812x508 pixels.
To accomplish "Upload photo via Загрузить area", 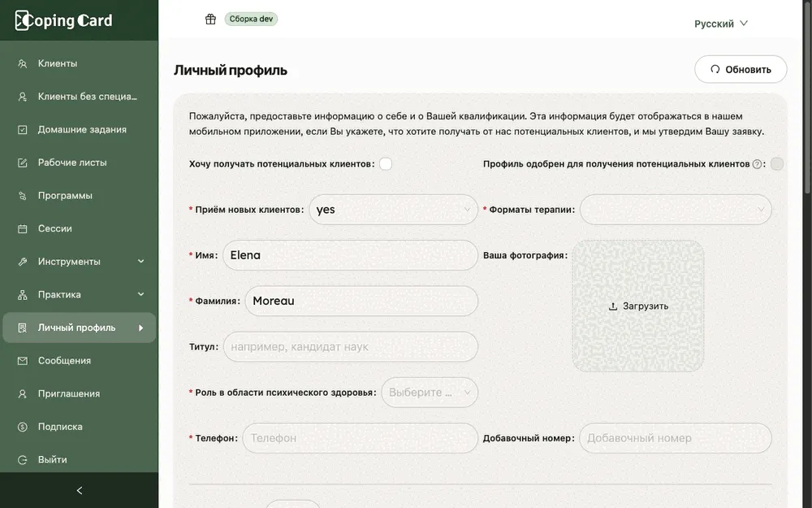I will 638,306.
